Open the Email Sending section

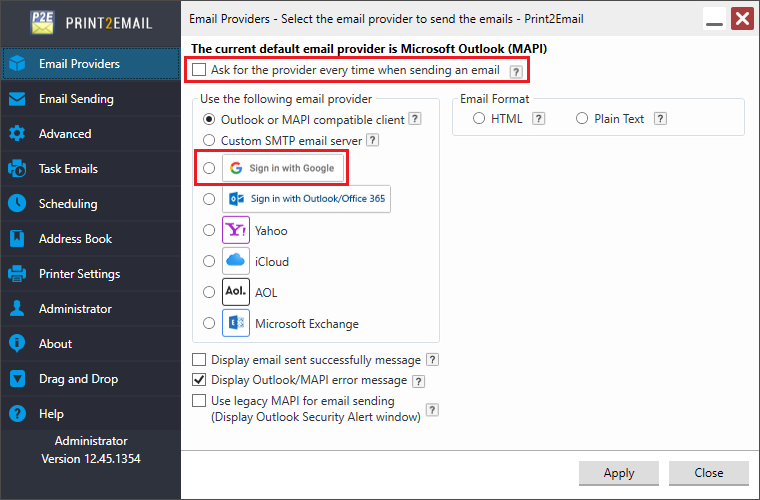click(x=76, y=99)
